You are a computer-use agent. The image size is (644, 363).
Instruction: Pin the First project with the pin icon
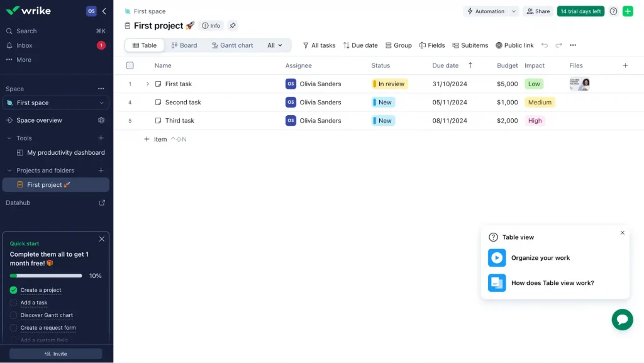(x=233, y=26)
